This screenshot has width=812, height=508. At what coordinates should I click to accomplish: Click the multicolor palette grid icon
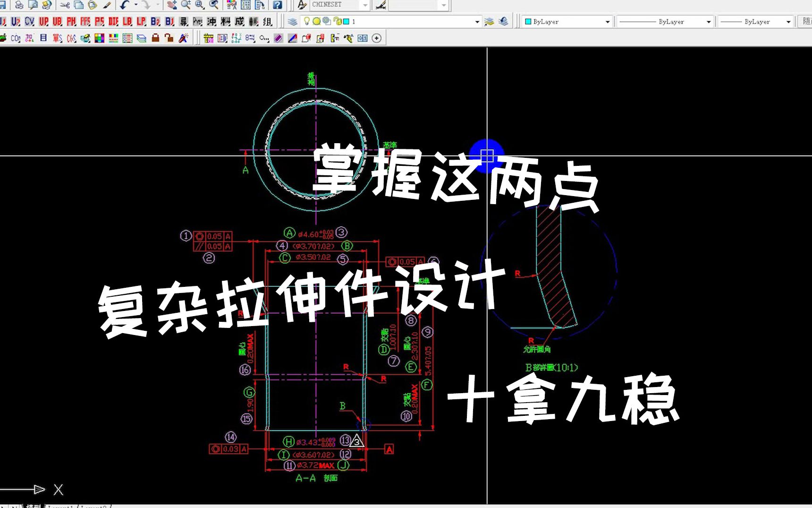coord(99,38)
